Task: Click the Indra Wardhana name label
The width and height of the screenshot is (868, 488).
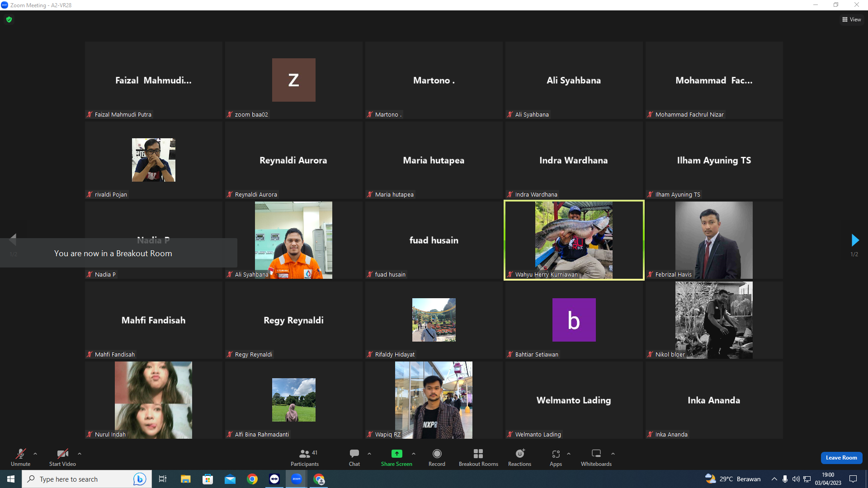Action: 536,195
